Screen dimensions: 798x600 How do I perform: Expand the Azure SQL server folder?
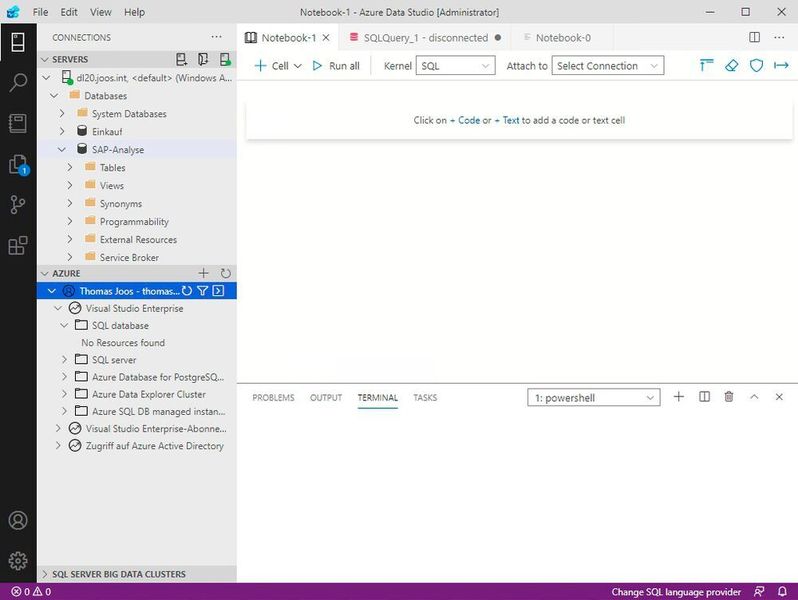pos(64,360)
